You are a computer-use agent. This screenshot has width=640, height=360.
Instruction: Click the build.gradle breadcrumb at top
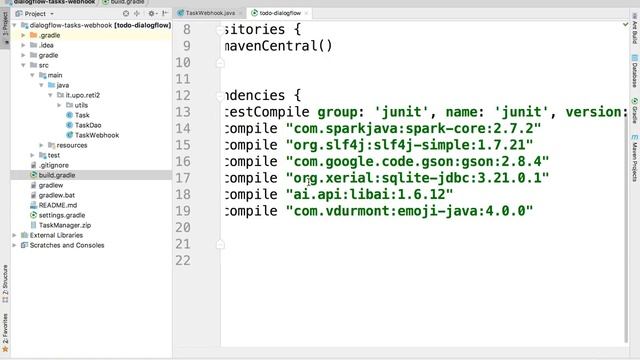(124, 2)
